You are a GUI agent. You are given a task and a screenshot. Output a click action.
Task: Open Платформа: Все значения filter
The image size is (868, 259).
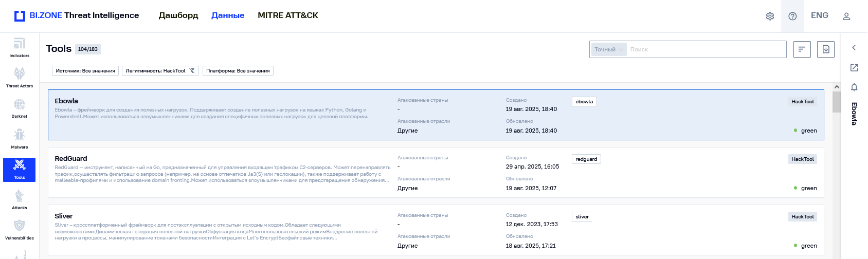238,70
